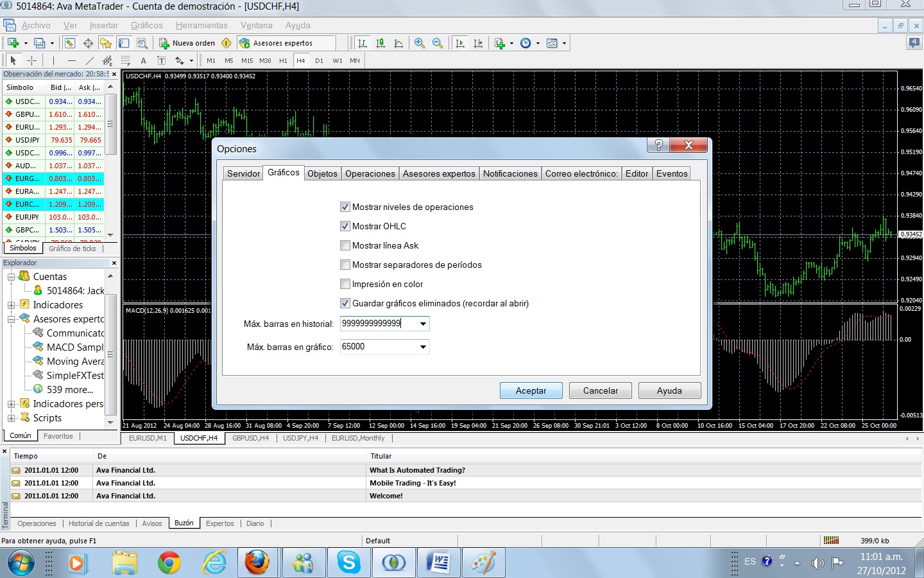Uncheck Mostrar niveles de operaciones
Image resolution: width=924 pixels, height=578 pixels.
click(345, 207)
